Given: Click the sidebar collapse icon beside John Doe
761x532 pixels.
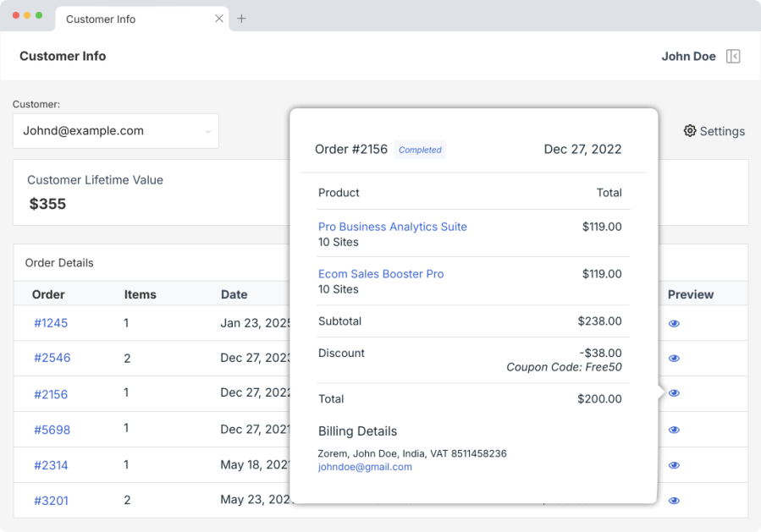Looking at the screenshot, I should tap(733, 57).
